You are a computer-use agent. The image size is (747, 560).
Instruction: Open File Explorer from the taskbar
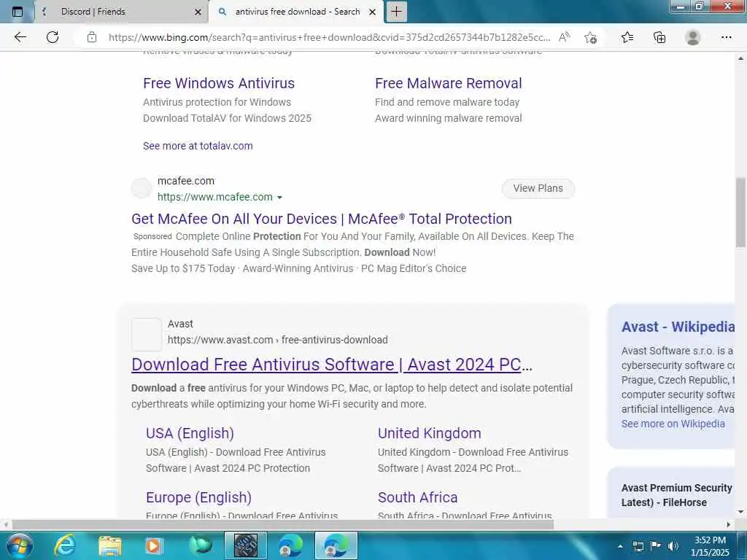click(x=110, y=545)
